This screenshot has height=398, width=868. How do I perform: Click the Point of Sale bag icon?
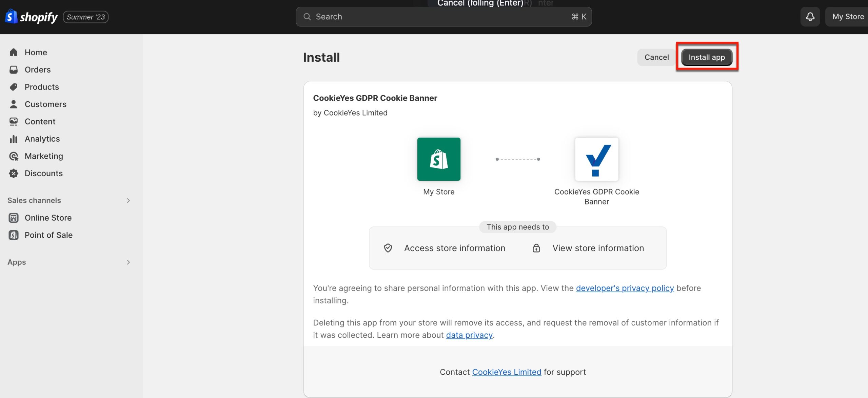pos(14,235)
